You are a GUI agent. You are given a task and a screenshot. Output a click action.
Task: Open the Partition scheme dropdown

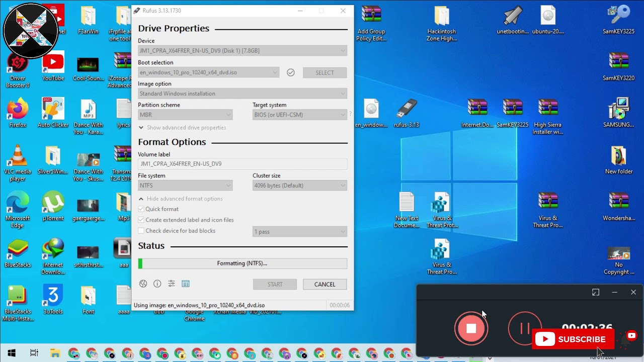point(185,115)
